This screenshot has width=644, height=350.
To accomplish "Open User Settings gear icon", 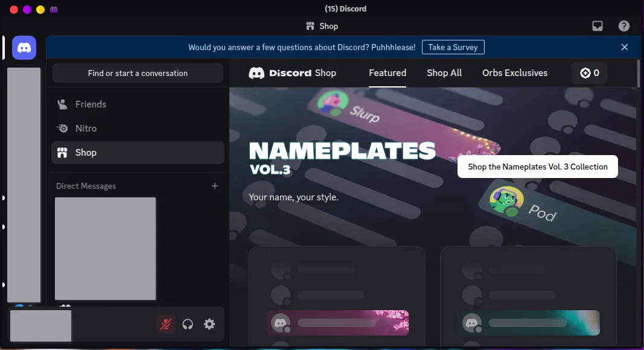I will pyautogui.click(x=209, y=324).
